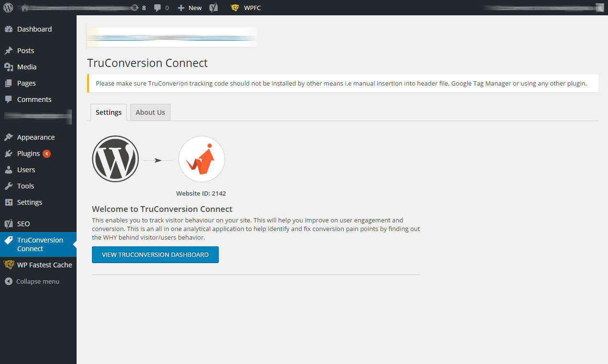Switch to the About Us tab
The image size is (608, 364).
(x=150, y=112)
